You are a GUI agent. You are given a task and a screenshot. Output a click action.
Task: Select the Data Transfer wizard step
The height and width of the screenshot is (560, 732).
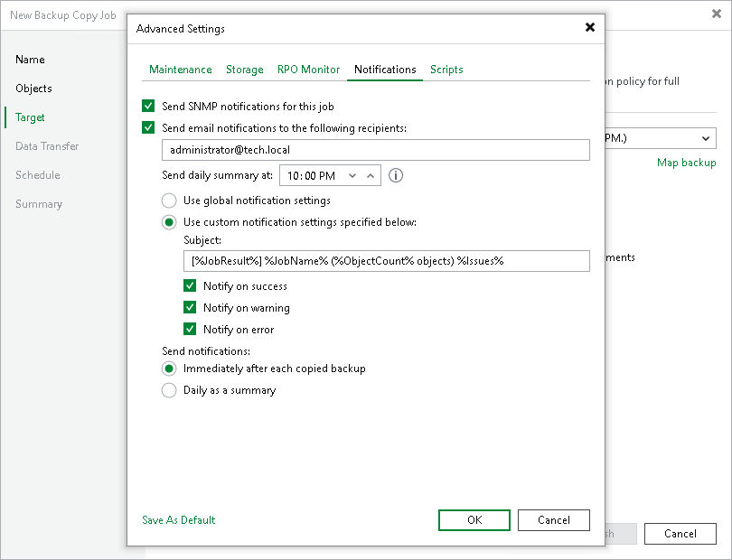[x=47, y=146]
